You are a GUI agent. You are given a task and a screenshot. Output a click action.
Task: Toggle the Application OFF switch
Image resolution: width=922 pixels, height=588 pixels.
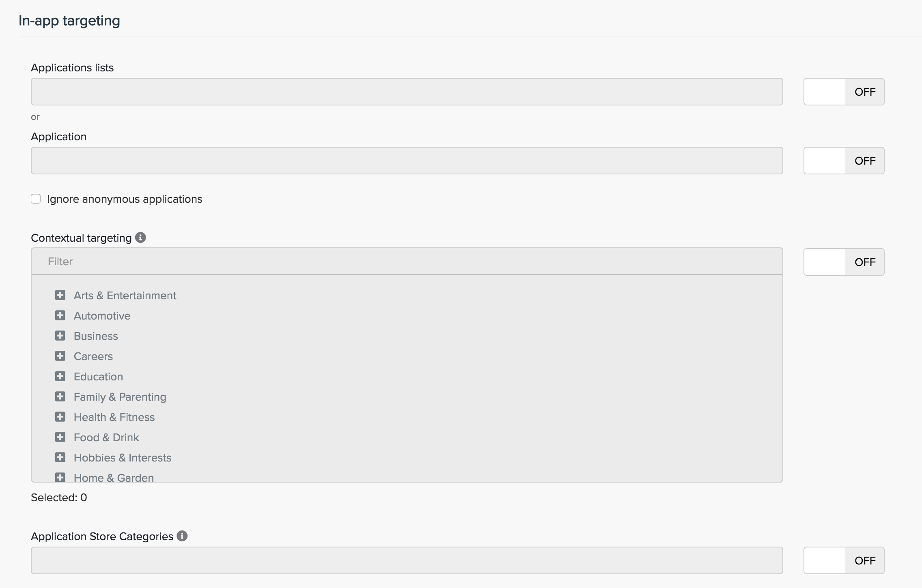coord(844,161)
